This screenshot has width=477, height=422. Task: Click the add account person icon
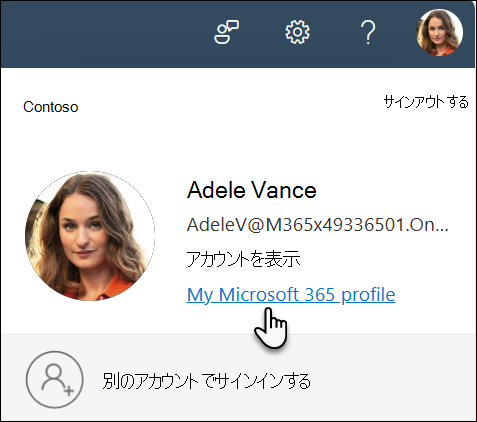(x=55, y=379)
